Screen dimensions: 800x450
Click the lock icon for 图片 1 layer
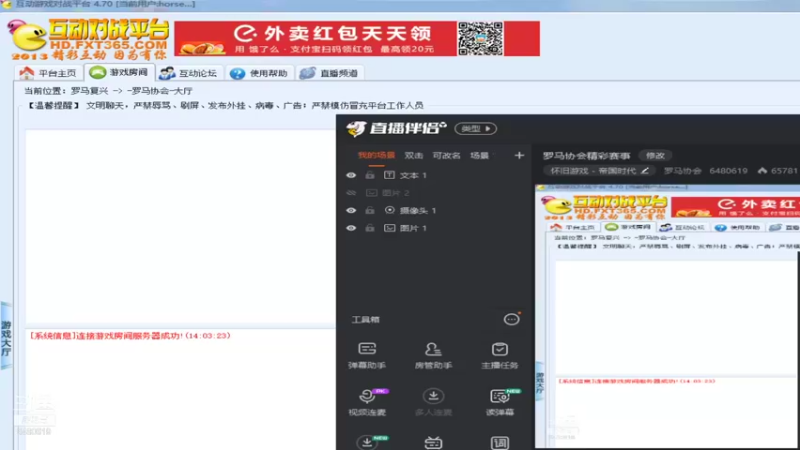point(370,228)
